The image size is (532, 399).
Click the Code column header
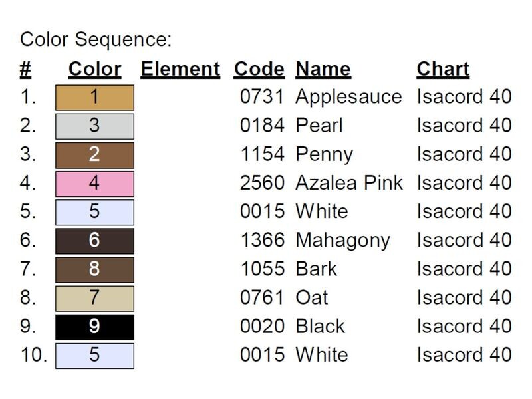coord(259,70)
